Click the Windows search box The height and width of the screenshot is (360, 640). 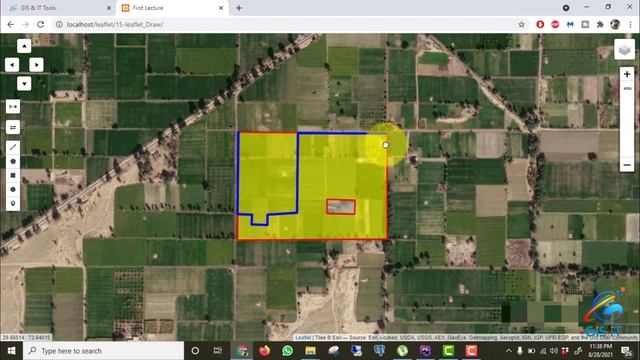coord(103,351)
